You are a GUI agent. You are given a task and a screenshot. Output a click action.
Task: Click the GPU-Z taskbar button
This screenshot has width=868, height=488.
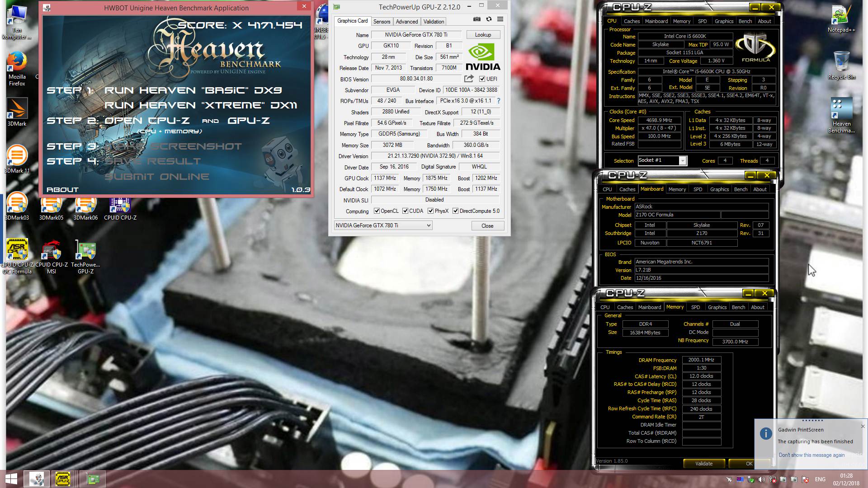[93, 479]
